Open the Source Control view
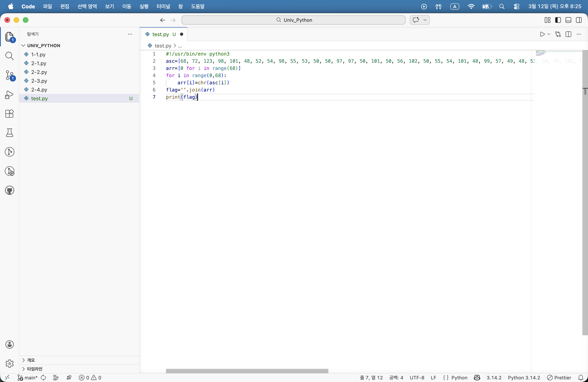588x382 pixels. pyautogui.click(x=9, y=75)
